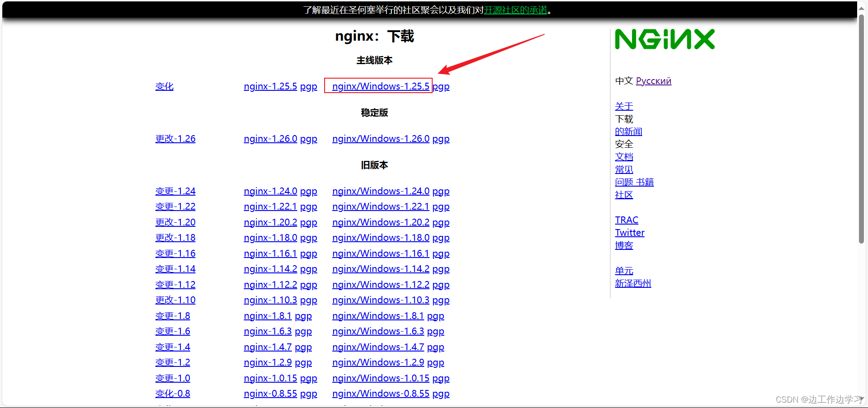Open the TRAC sidebar link
The width and height of the screenshot is (868, 408).
coord(627,220)
